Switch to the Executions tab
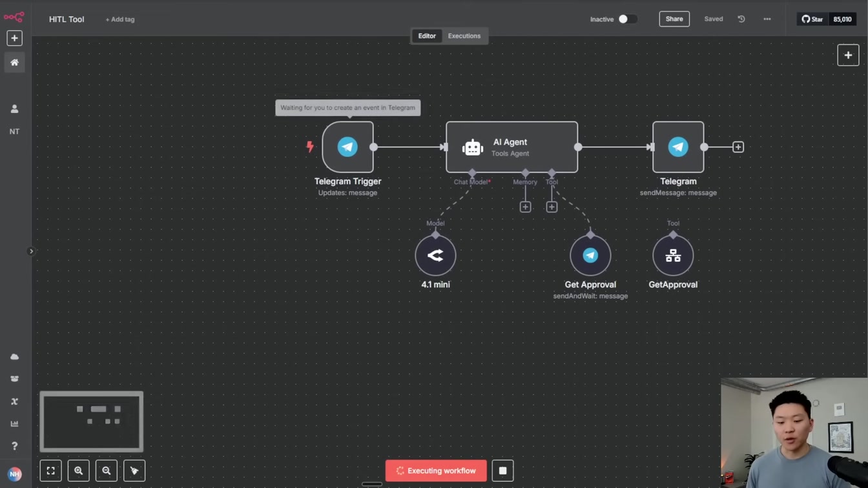This screenshot has width=868, height=488. click(x=464, y=36)
